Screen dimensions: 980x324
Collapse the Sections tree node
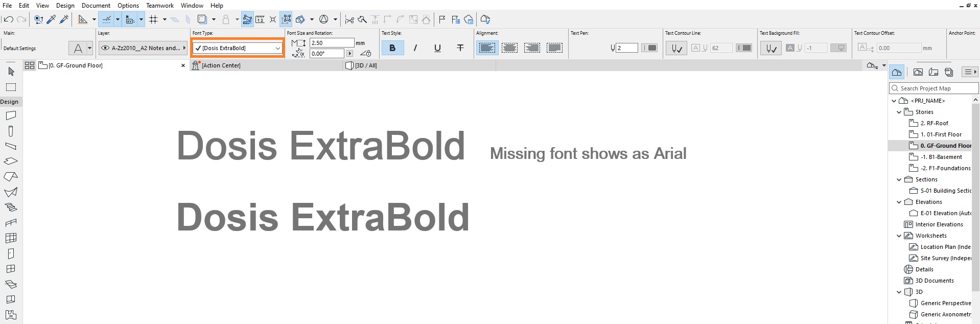[x=899, y=179]
